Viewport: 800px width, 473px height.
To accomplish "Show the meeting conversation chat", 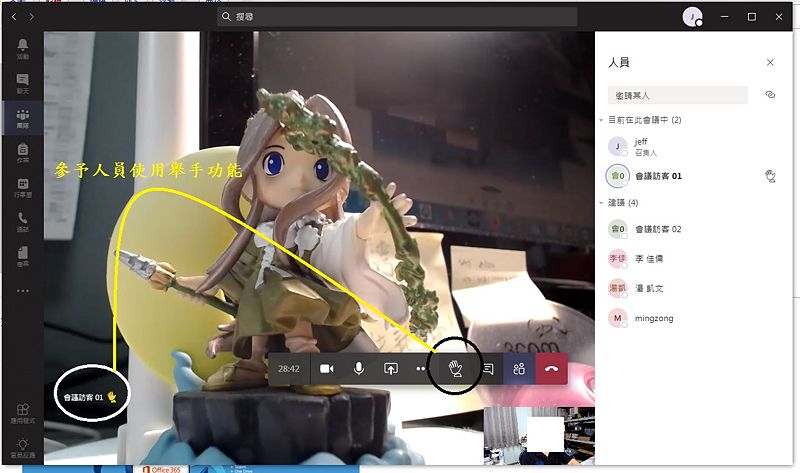I will tap(488, 368).
